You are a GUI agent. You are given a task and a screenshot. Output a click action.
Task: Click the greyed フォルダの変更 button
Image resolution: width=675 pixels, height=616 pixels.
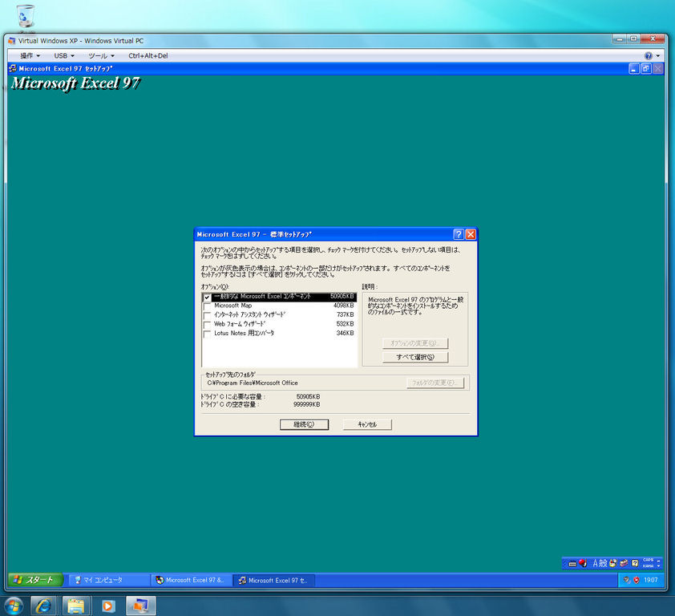tap(435, 383)
